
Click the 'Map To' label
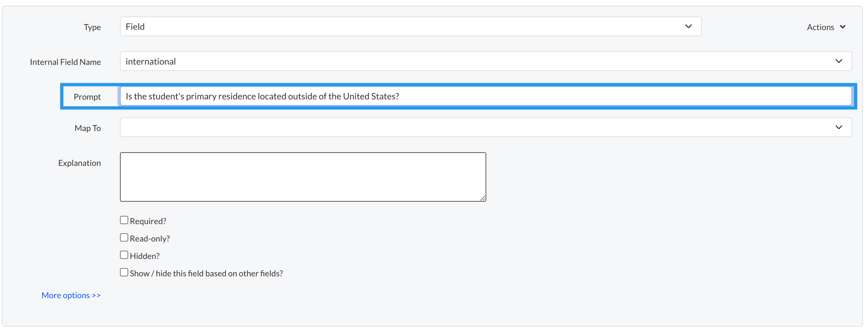click(x=88, y=129)
